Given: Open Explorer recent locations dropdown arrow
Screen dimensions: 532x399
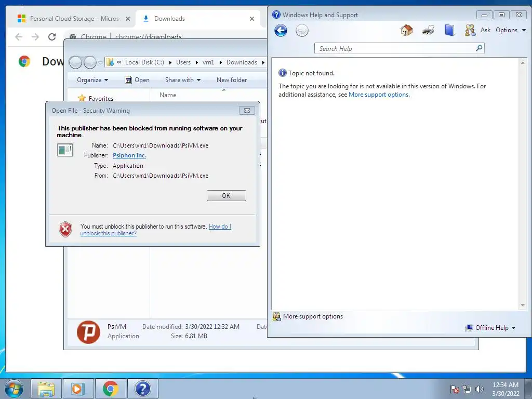Looking at the screenshot, I should pyautogui.click(x=100, y=63).
